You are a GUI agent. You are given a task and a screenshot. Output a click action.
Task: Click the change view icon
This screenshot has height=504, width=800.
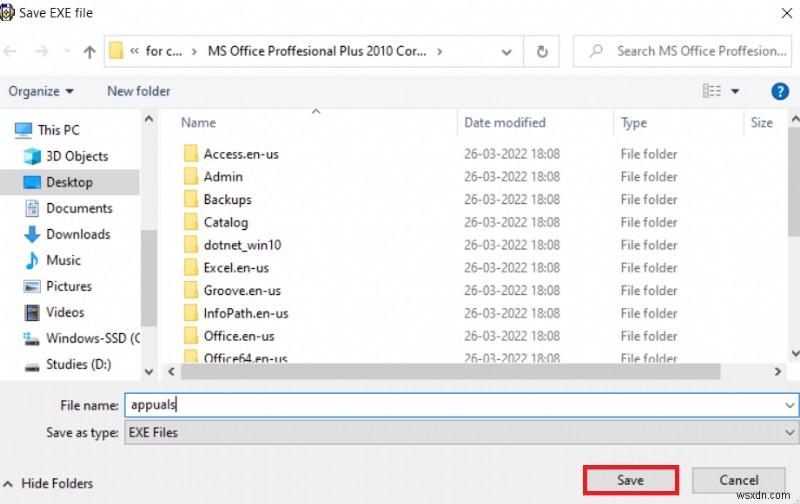coord(712,91)
